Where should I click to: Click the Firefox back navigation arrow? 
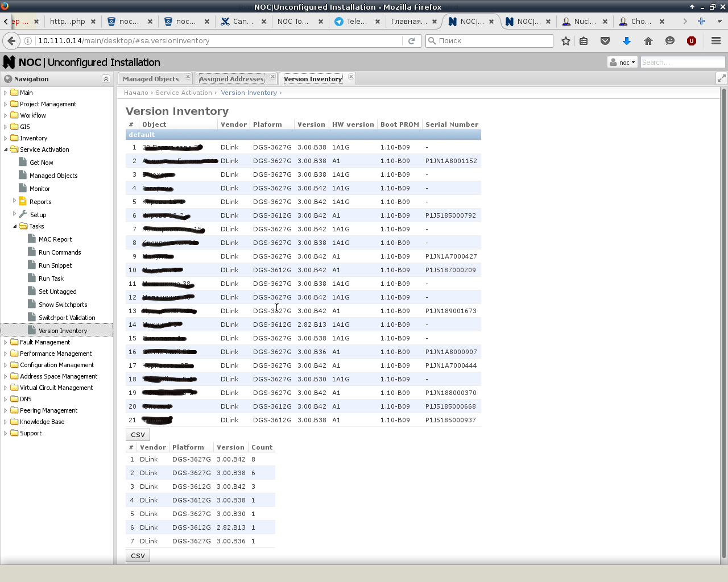pyautogui.click(x=11, y=41)
